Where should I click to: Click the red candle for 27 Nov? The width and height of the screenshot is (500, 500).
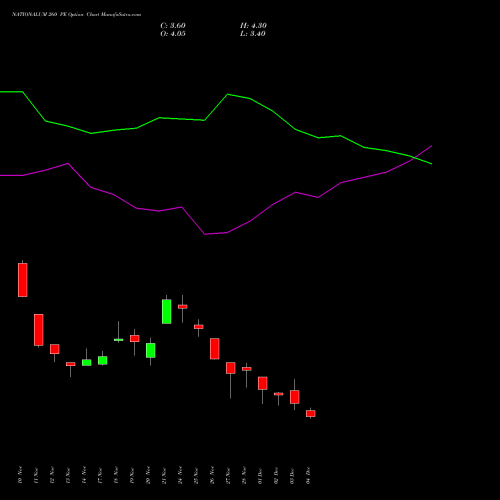231,368
